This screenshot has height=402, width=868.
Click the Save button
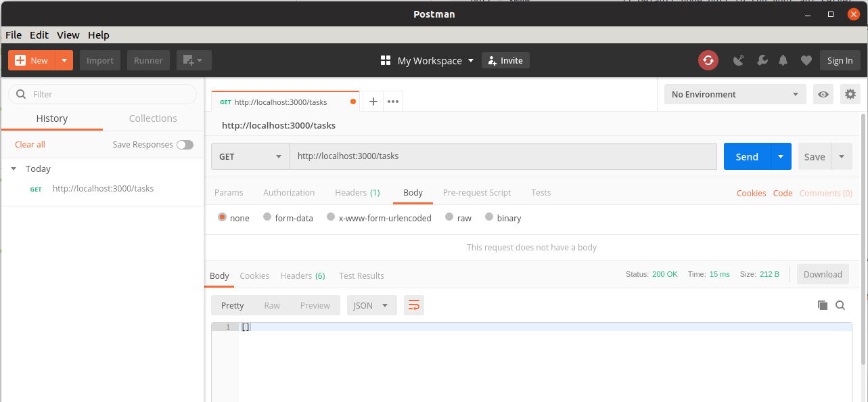[815, 156]
